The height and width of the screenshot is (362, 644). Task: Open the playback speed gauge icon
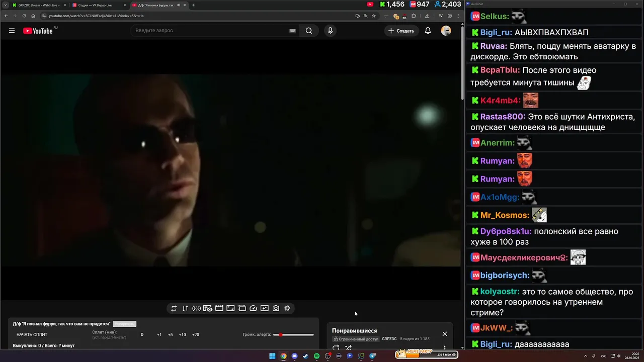253,308
